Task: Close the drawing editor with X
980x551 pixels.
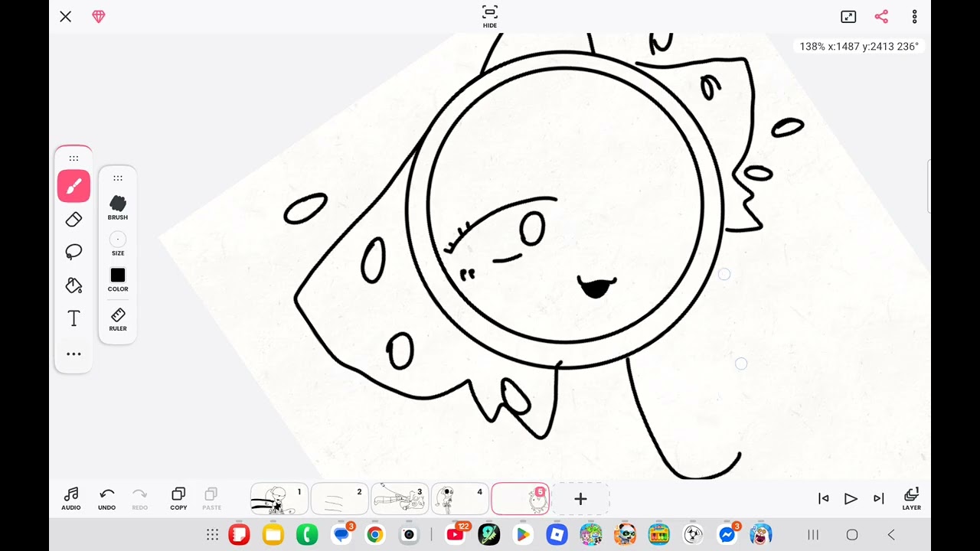Action: 66,17
